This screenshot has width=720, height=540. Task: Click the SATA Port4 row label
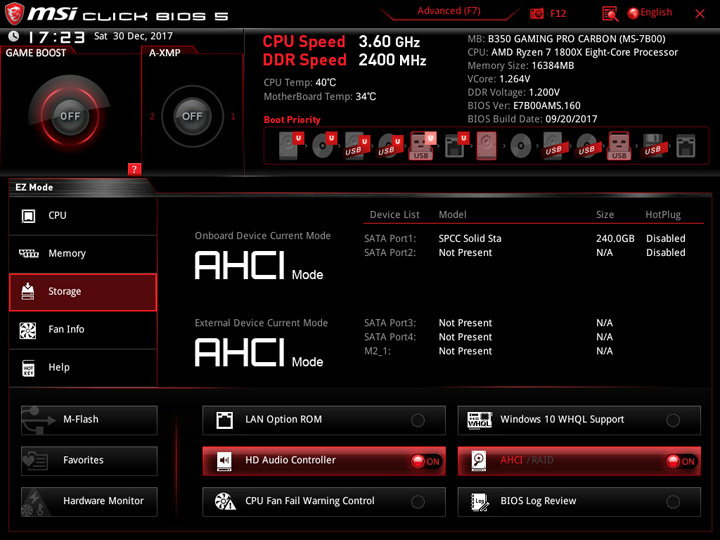pos(390,337)
